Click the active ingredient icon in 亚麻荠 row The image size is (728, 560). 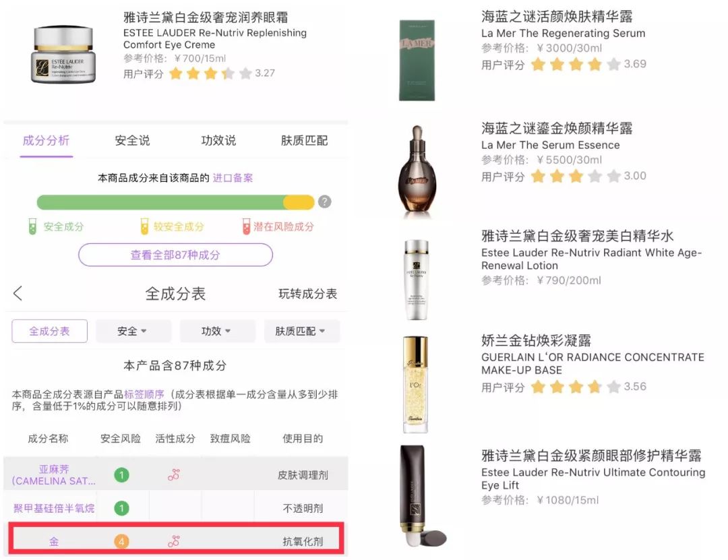click(x=174, y=474)
